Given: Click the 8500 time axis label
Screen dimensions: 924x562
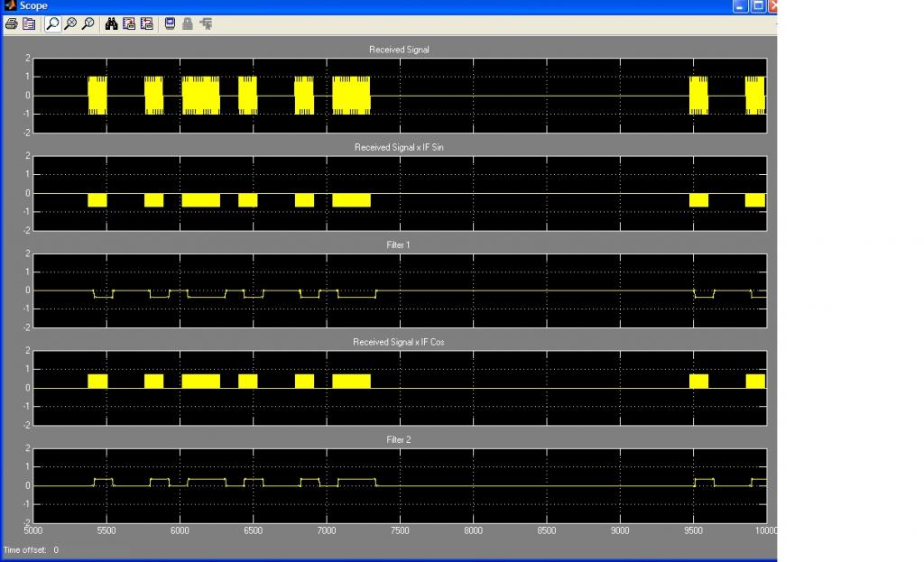Looking at the screenshot, I should tap(547, 530).
